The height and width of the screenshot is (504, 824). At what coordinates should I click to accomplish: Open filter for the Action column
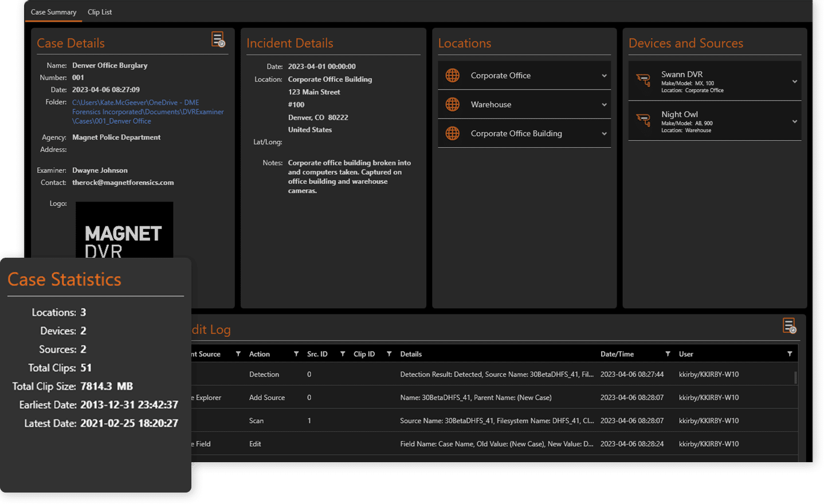[x=296, y=354]
